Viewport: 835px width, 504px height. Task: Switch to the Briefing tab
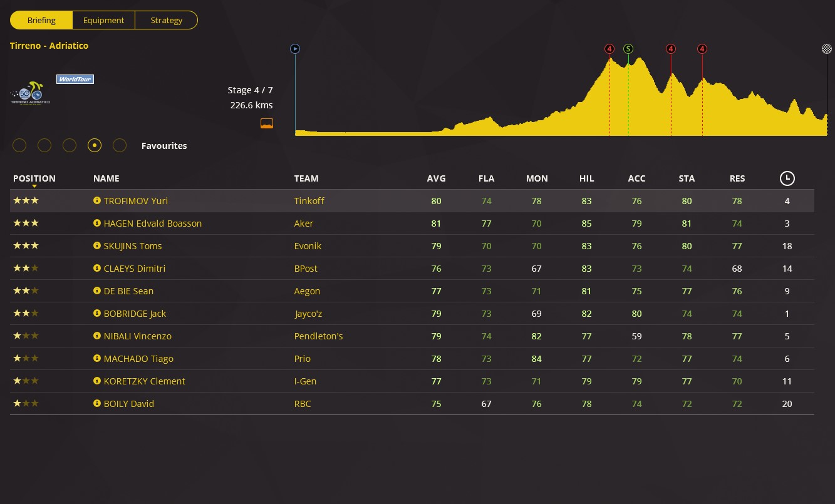41,20
